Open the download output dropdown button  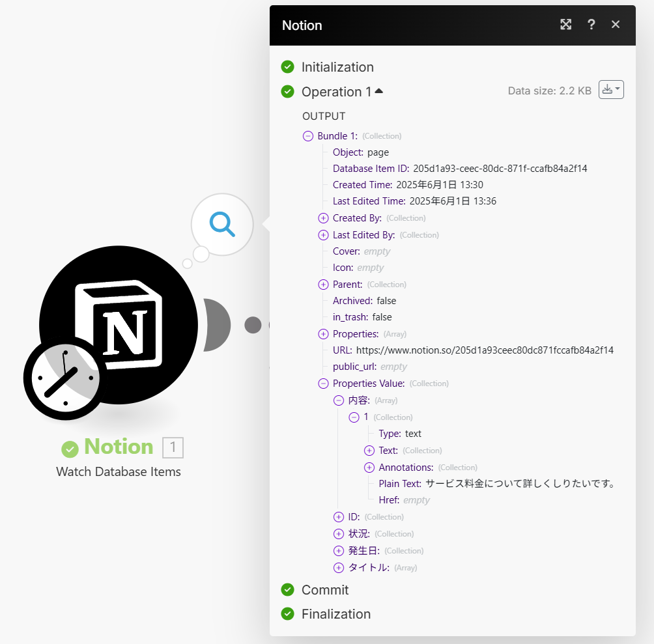pos(611,90)
